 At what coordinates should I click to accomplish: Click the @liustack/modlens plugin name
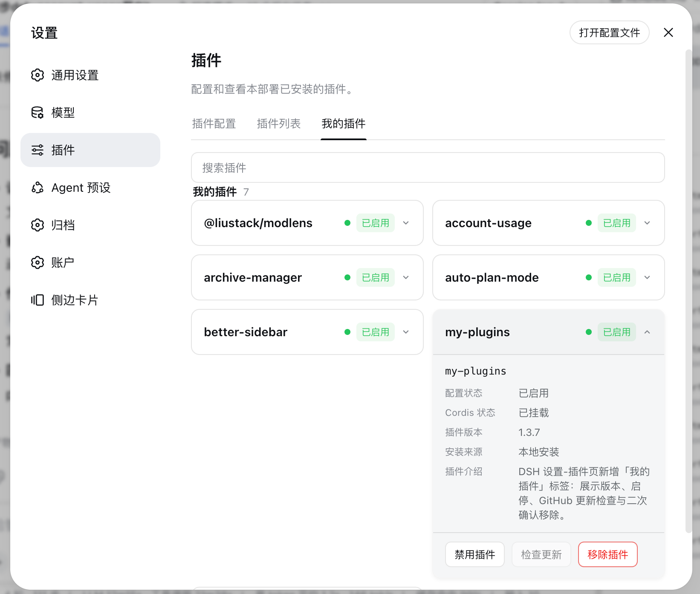258,223
